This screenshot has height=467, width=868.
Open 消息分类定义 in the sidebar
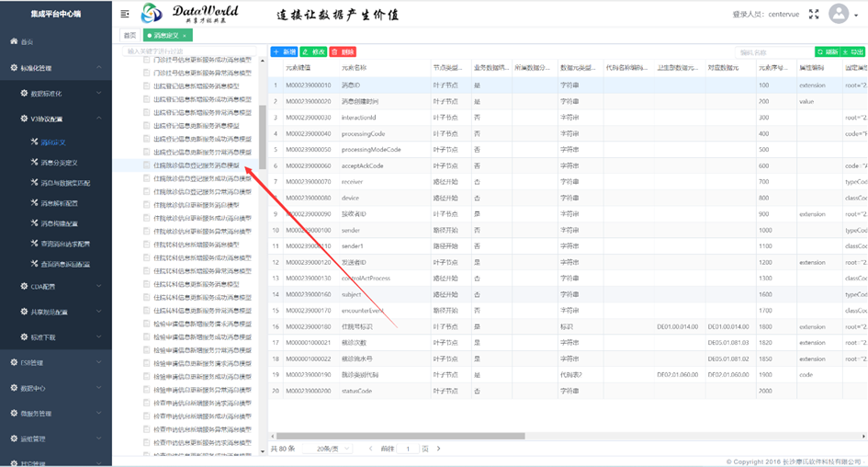[59, 163]
